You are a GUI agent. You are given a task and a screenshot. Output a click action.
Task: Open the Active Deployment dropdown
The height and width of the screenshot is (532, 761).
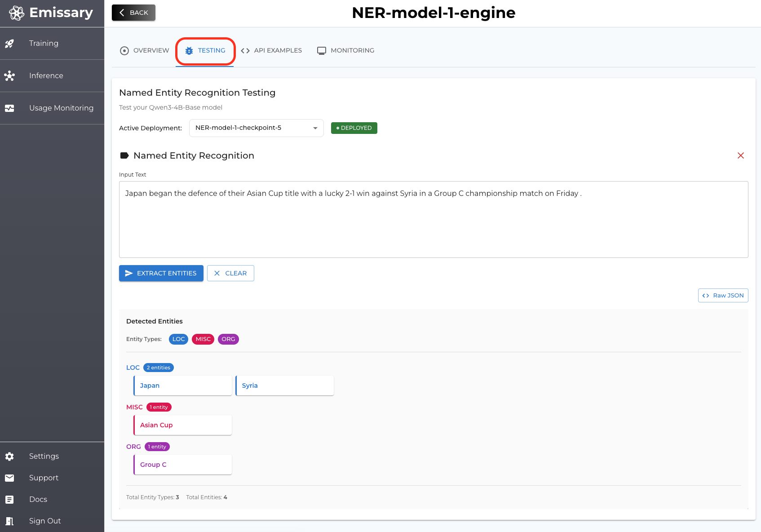point(256,128)
